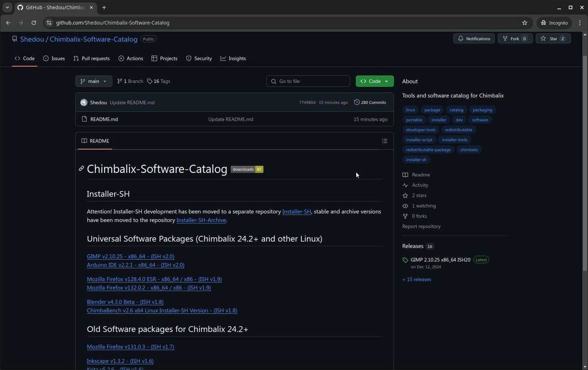Open the README outline list icon
Image resolution: width=588 pixels, height=370 pixels.
pyautogui.click(x=385, y=141)
